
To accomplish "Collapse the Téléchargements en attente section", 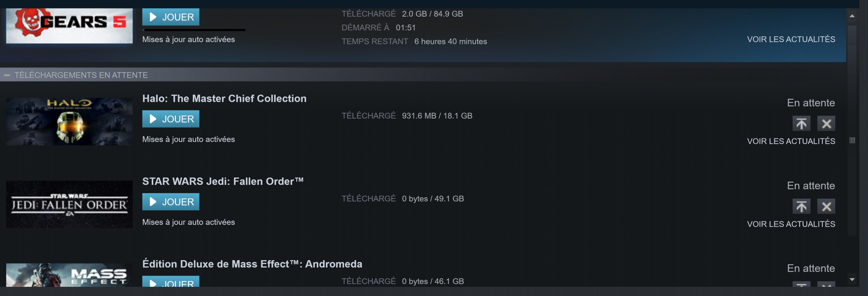I will 7,75.
